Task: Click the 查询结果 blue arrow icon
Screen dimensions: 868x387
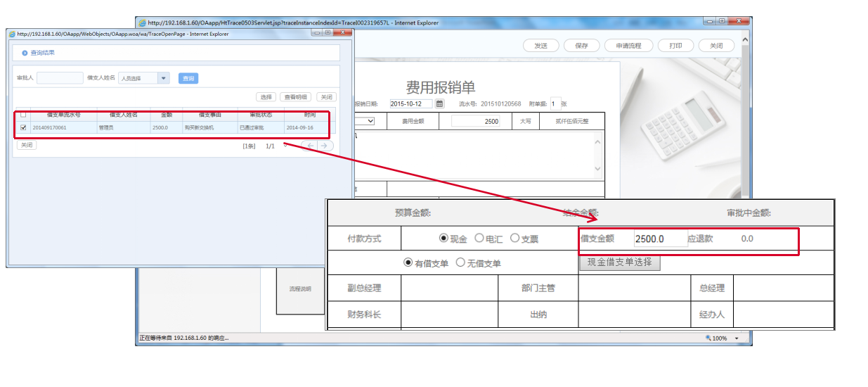Action: pyautogui.click(x=25, y=53)
